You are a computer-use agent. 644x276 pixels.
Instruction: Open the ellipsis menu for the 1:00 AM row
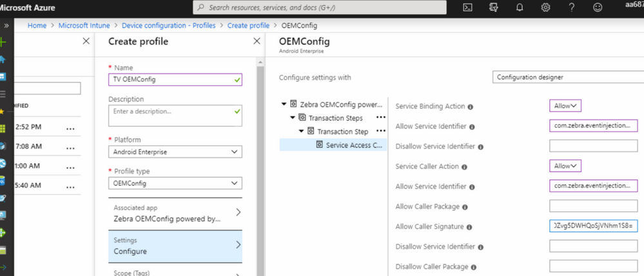coord(71,167)
